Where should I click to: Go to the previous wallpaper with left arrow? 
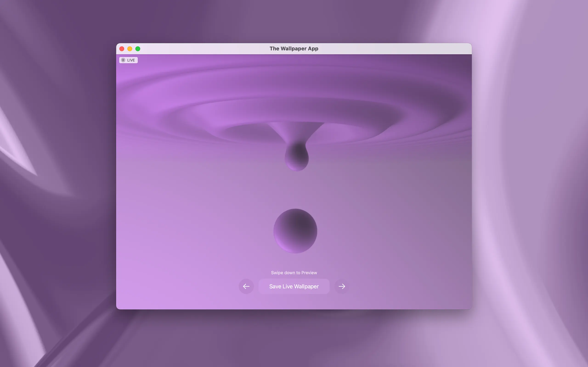(x=246, y=286)
